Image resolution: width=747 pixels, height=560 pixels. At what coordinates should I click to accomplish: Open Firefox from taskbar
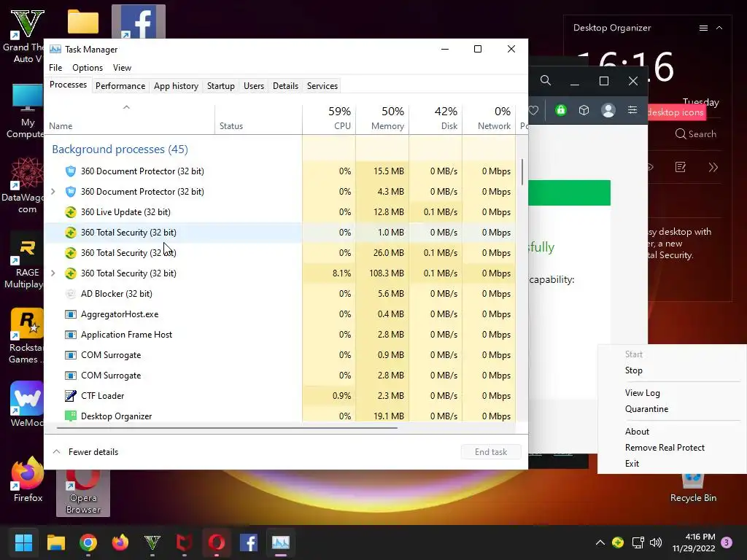click(x=120, y=542)
